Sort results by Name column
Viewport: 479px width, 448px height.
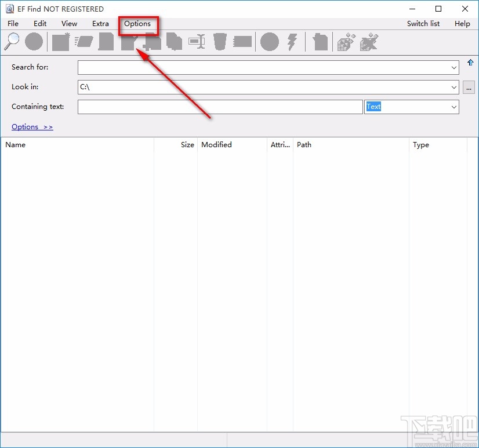coord(77,145)
